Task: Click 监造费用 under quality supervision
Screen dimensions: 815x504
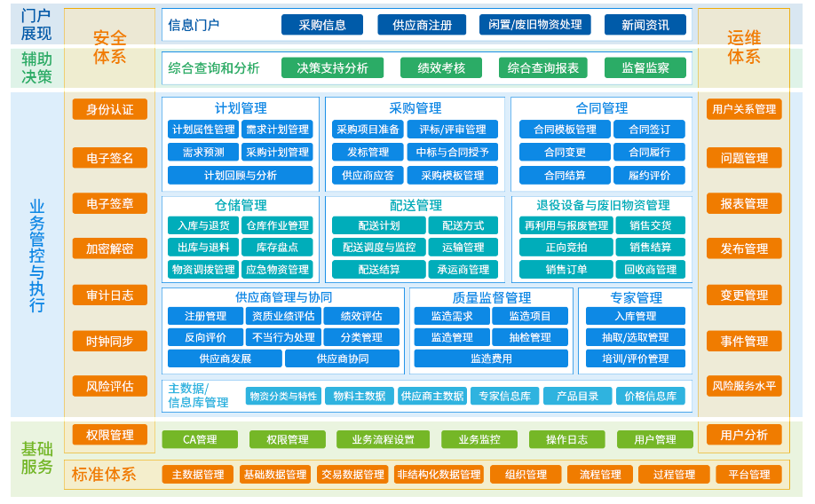Action: (x=491, y=358)
